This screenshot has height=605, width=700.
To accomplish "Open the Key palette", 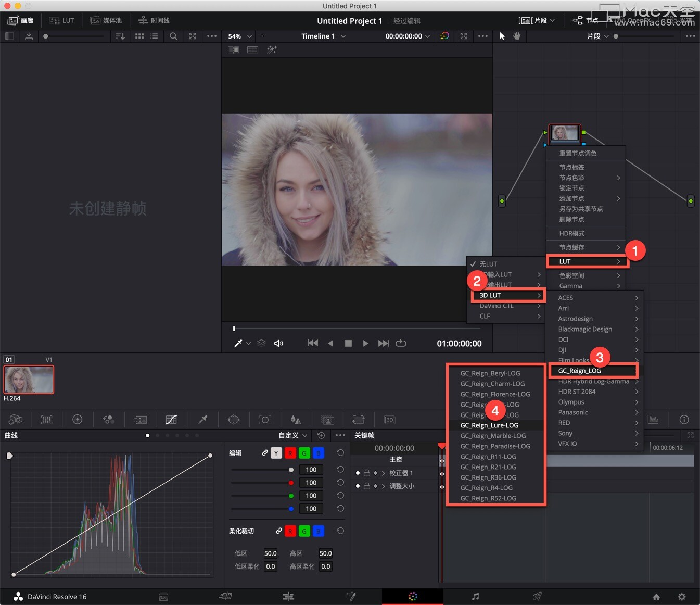I will point(327,420).
